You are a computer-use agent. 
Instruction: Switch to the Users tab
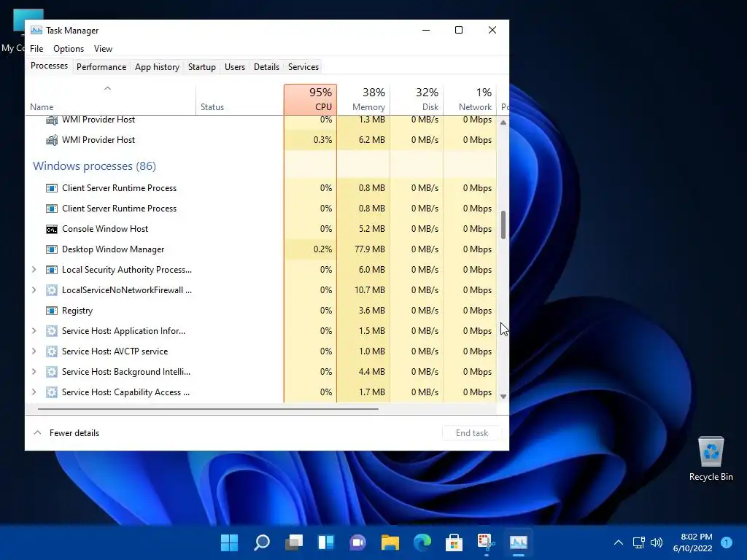(235, 67)
